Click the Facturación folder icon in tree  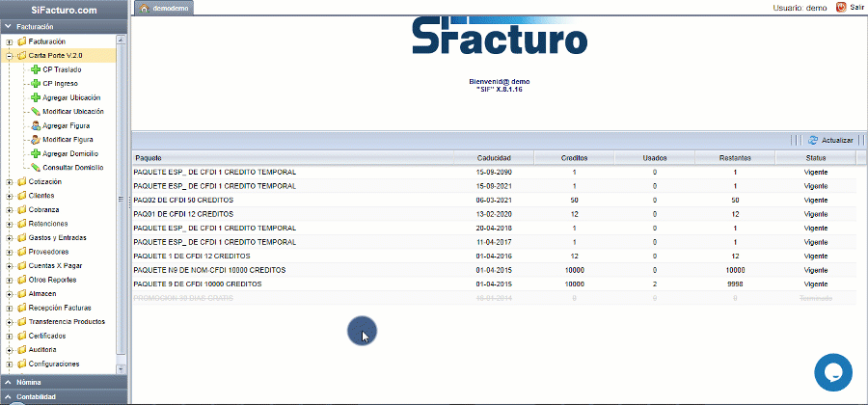click(21, 41)
